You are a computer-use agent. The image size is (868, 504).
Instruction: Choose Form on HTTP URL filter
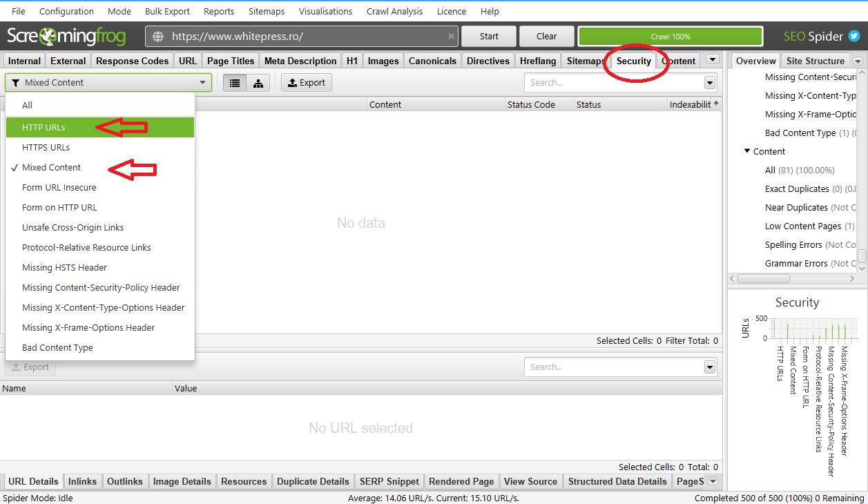point(100,207)
